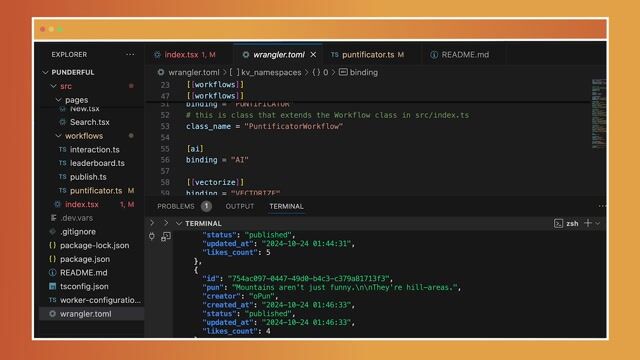Click binding = "AI" on line 56
This screenshot has width=640, height=360.
(217, 160)
